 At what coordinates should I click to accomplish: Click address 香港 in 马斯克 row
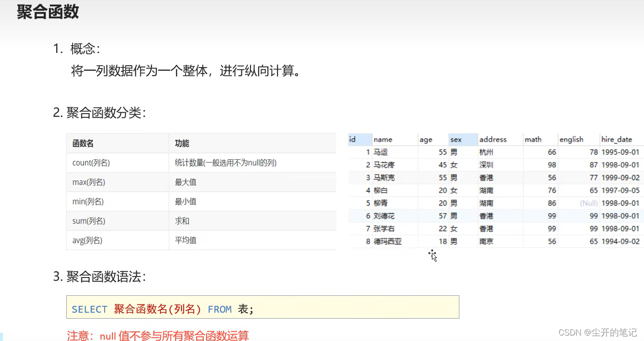click(486, 178)
